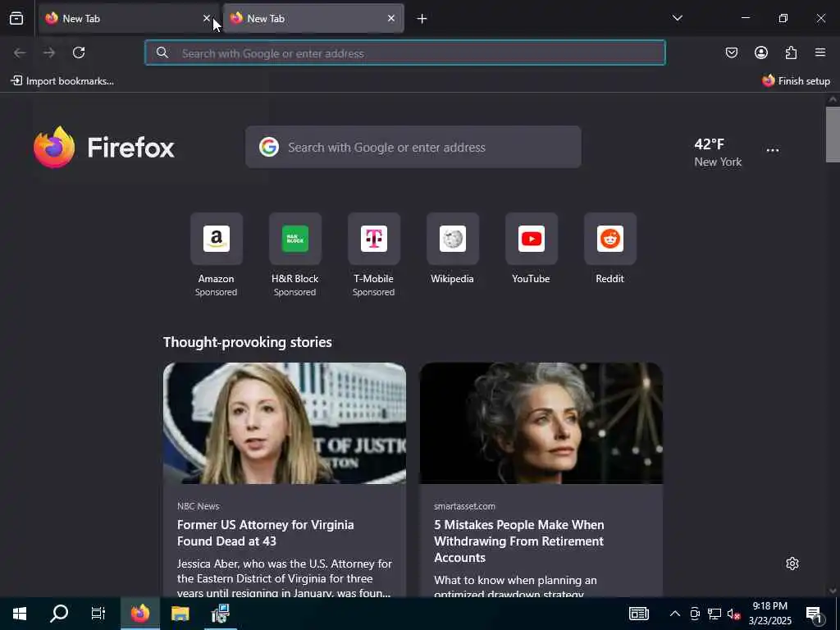This screenshot has width=840, height=630.
Task: Go forward one page
Action: click(x=49, y=52)
